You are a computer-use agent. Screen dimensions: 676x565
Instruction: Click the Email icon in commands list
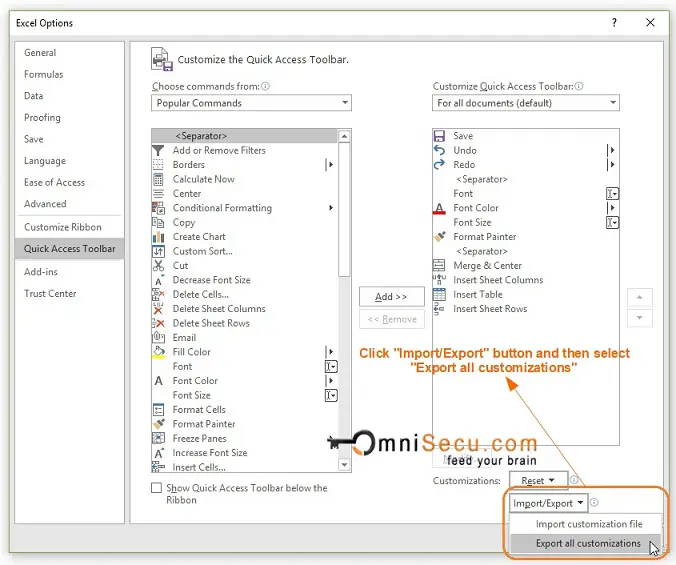(x=158, y=337)
